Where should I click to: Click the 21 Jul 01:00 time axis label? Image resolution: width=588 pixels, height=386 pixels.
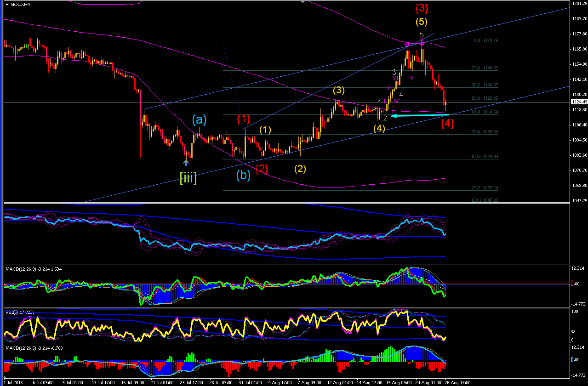[163, 382]
